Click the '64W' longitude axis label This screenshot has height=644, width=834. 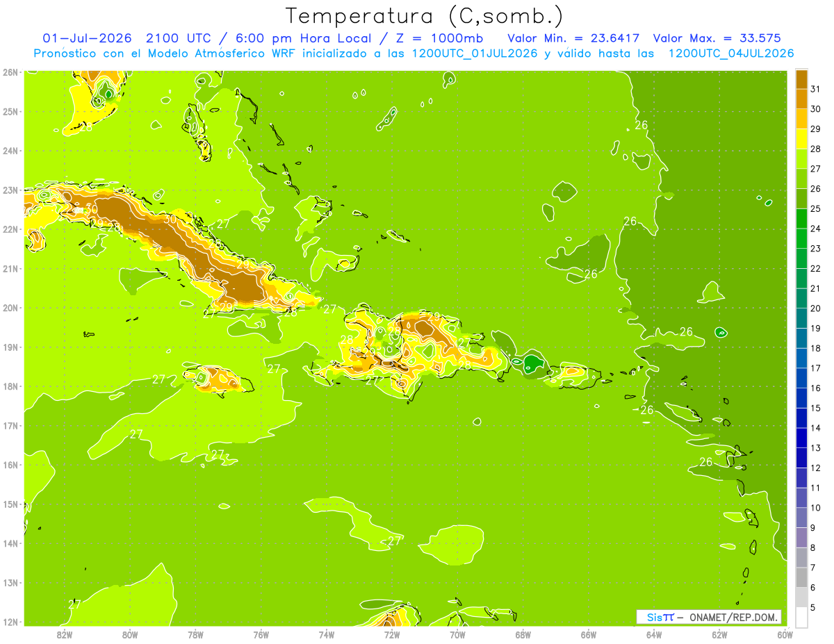click(x=654, y=634)
